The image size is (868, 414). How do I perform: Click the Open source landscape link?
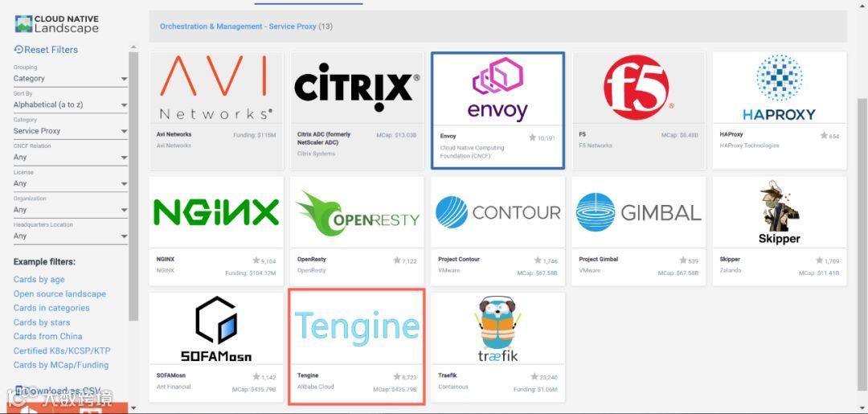coord(59,294)
